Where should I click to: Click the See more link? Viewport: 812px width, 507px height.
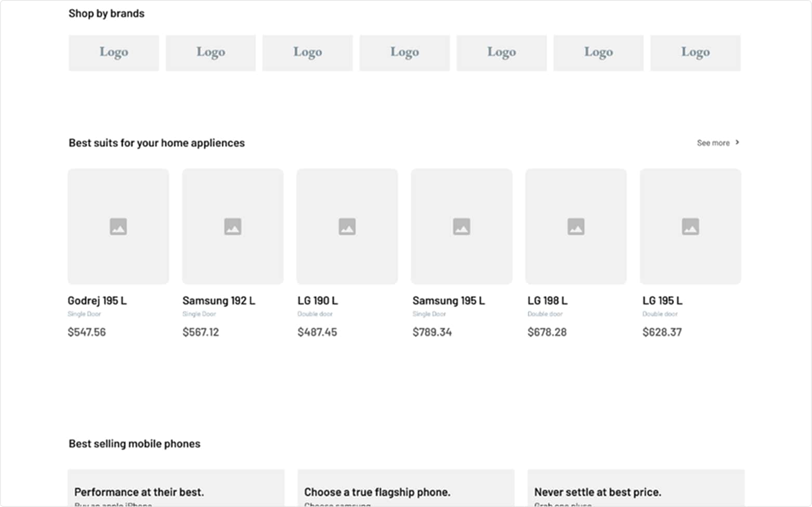tap(713, 143)
